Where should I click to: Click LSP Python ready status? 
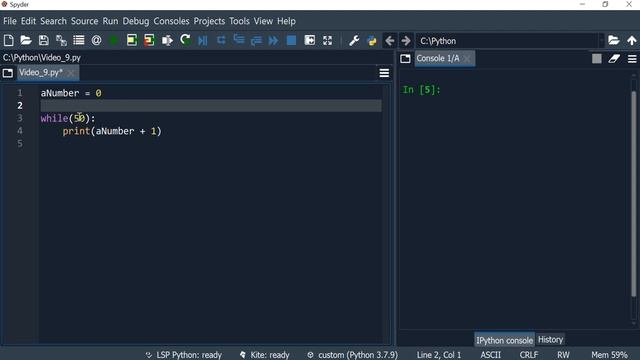point(184,355)
